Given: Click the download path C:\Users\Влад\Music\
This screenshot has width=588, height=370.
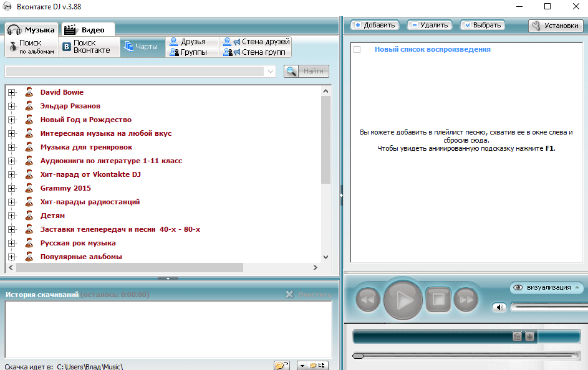Looking at the screenshot, I should click(x=90, y=367).
